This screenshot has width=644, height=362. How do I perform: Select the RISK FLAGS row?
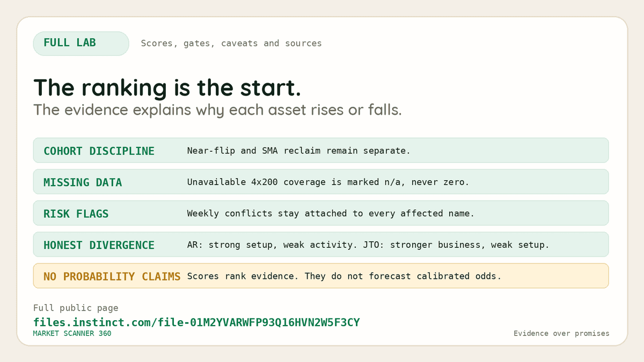point(321,213)
